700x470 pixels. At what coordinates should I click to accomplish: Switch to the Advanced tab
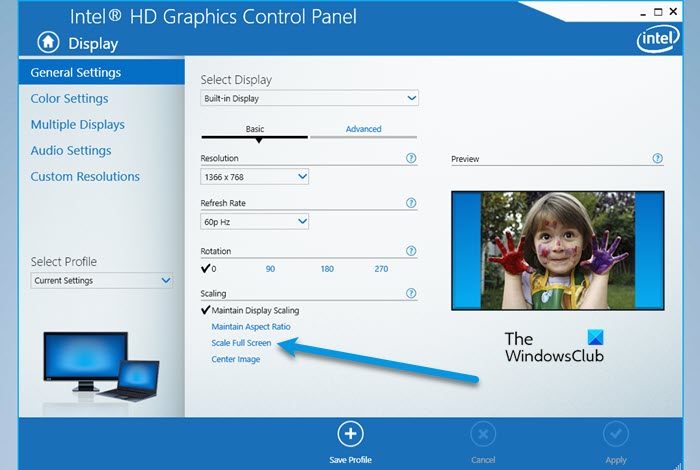(363, 129)
